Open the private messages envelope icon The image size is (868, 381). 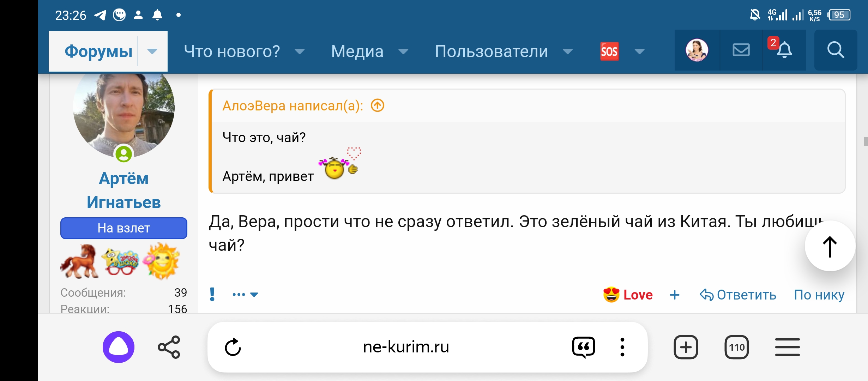click(x=741, y=50)
